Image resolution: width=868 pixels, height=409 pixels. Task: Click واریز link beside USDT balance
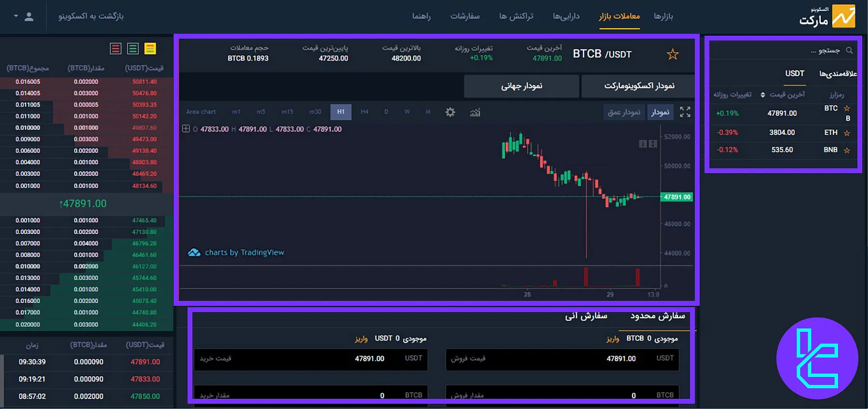click(361, 339)
